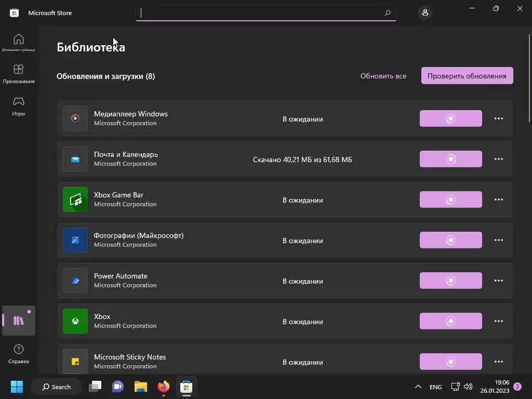Image resolution: width=532 pixels, height=399 pixels.
Task: Select Медиаплеер Windows title text
Action: [130, 114]
